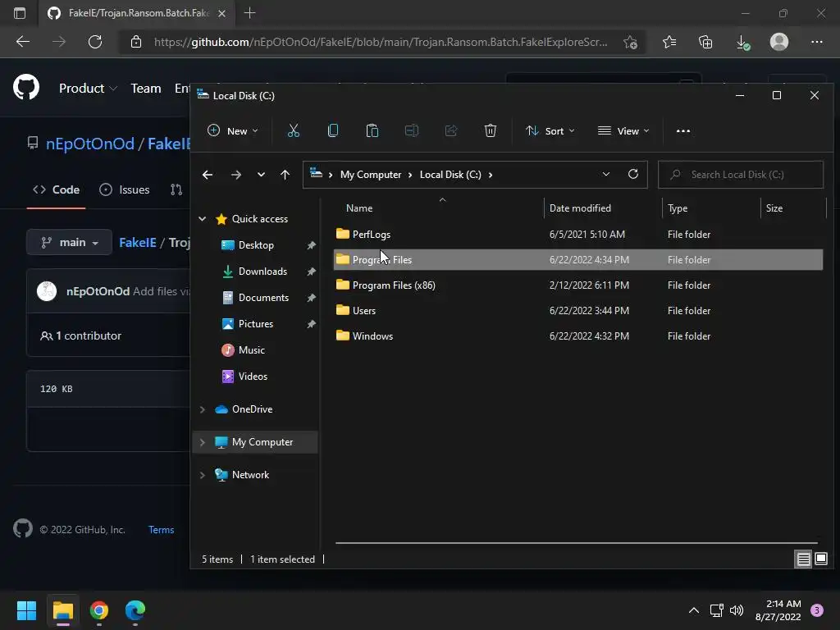Click the Paste clipboard icon
840x630 pixels.
click(x=372, y=130)
